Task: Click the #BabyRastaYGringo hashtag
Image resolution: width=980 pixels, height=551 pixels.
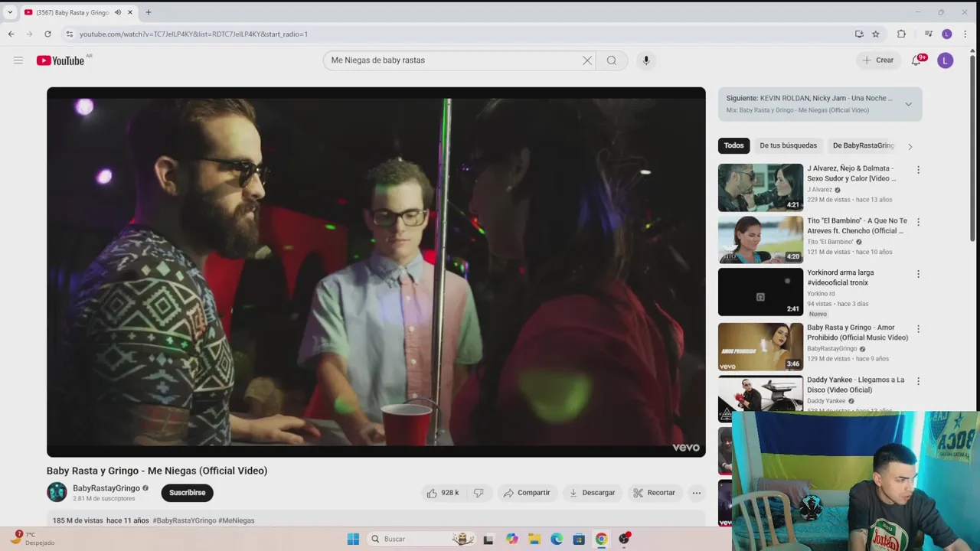Action: 185,520
